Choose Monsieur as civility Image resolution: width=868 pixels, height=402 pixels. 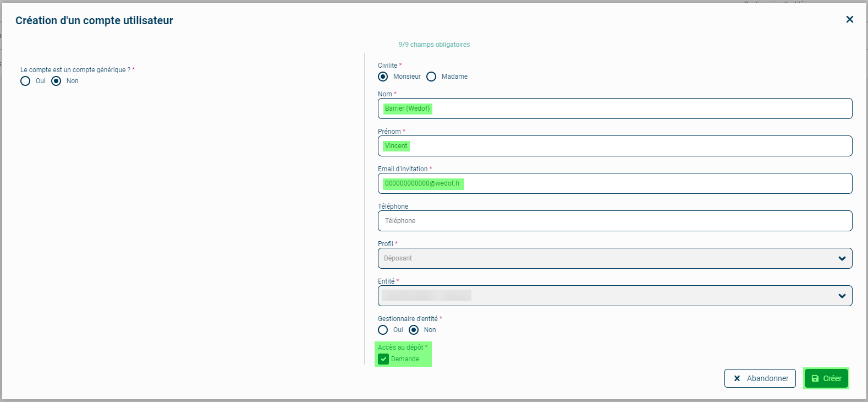tap(383, 77)
